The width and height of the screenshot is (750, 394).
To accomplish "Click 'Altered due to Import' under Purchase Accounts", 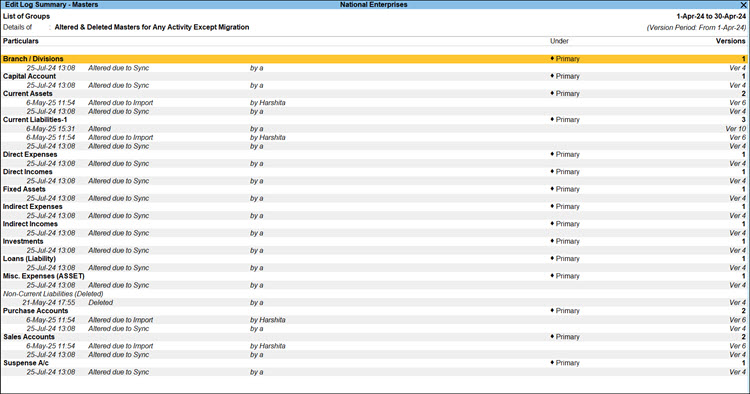I will coord(121,319).
